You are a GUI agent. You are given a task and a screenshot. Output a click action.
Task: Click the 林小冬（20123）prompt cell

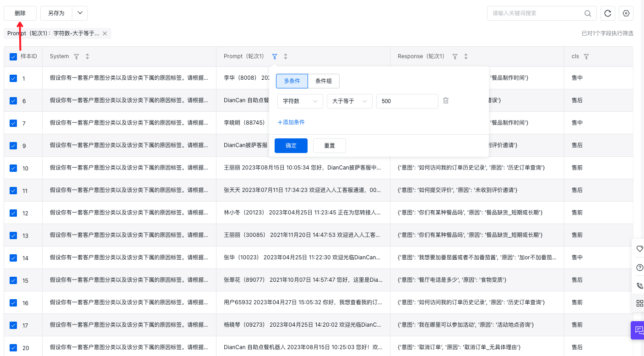click(x=303, y=213)
